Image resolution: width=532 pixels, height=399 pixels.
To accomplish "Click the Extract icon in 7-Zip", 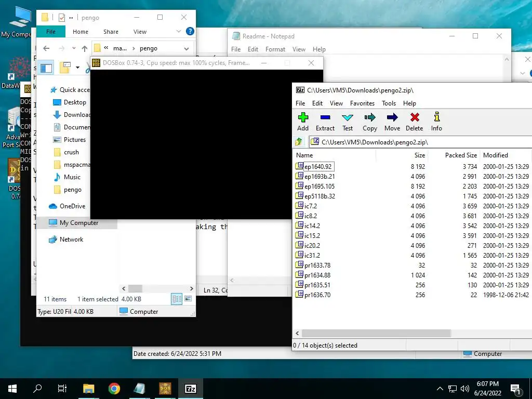I will point(325,118).
